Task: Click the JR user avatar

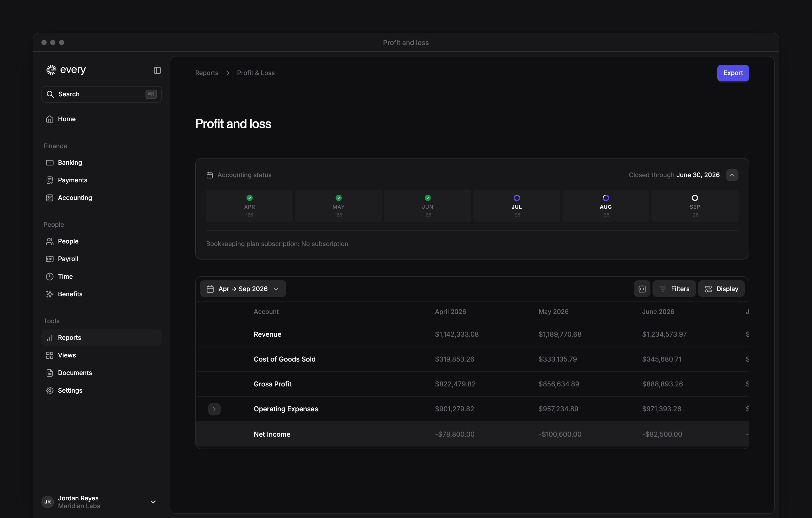Action: (x=48, y=502)
